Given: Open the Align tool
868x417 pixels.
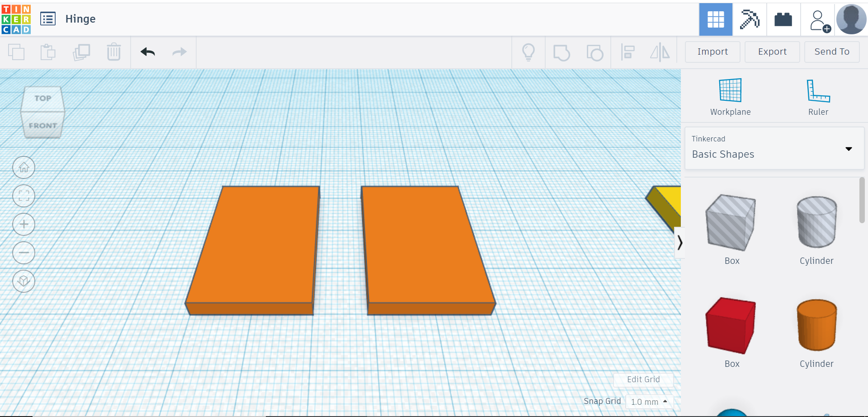Looking at the screenshot, I should click(x=627, y=52).
